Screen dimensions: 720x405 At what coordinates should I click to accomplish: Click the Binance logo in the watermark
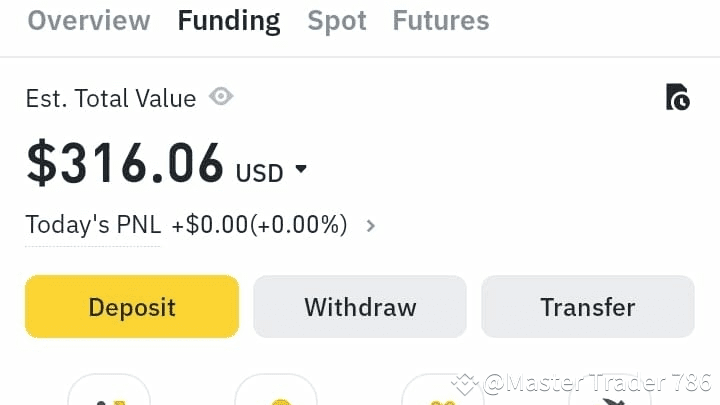pyautogui.click(x=464, y=383)
